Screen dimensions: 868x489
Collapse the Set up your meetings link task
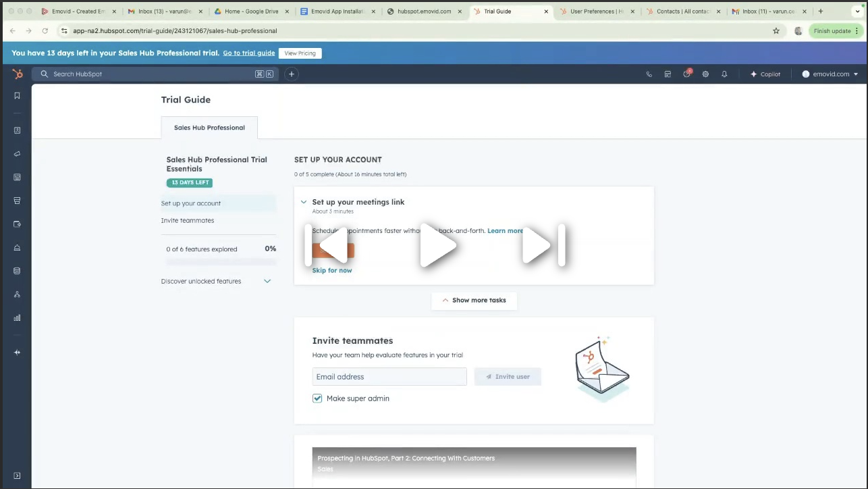coord(304,202)
